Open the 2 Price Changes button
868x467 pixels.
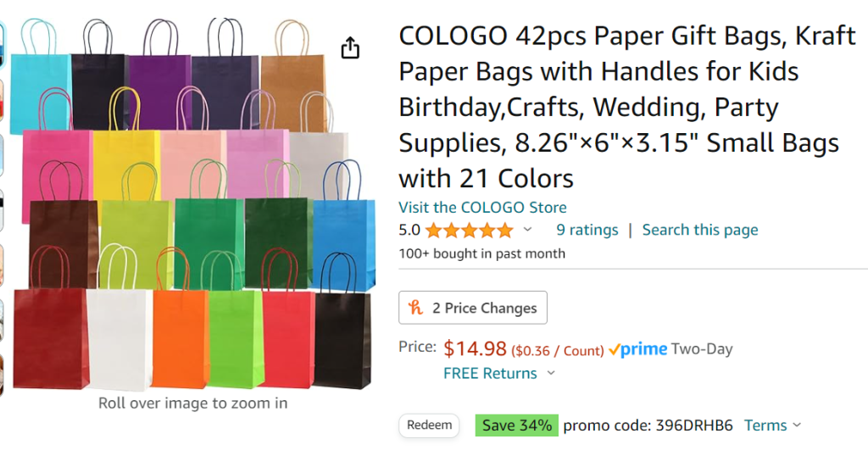[473, 308]
